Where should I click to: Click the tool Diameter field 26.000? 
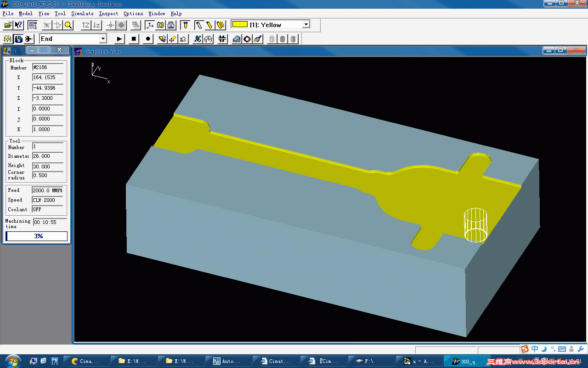pos(48,156)
